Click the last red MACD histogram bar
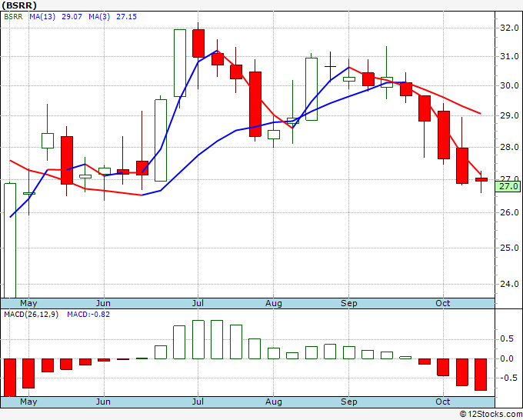Screen dimensions: 523x420 481,375
